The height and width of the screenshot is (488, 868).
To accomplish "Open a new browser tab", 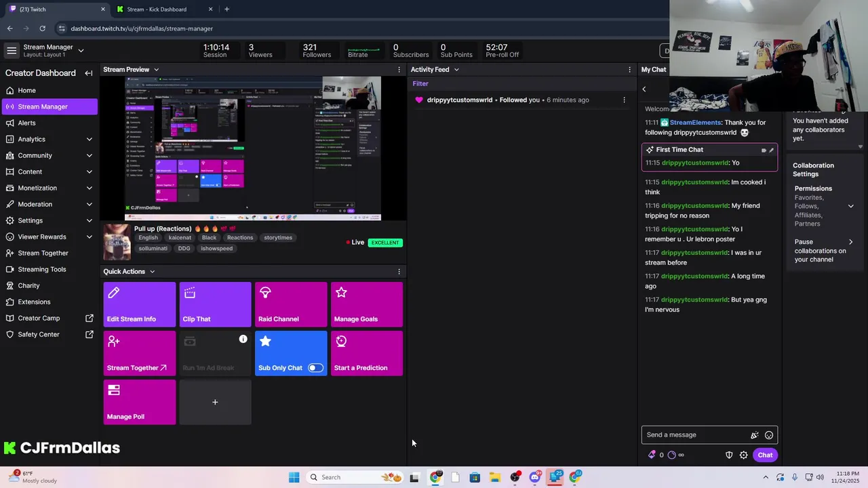I will tap(226, 9).
